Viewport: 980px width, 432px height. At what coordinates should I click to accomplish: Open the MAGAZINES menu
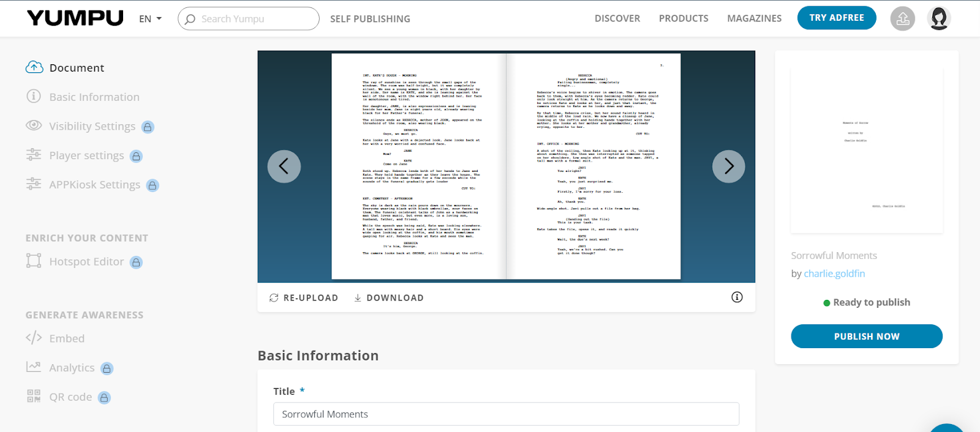754,18
